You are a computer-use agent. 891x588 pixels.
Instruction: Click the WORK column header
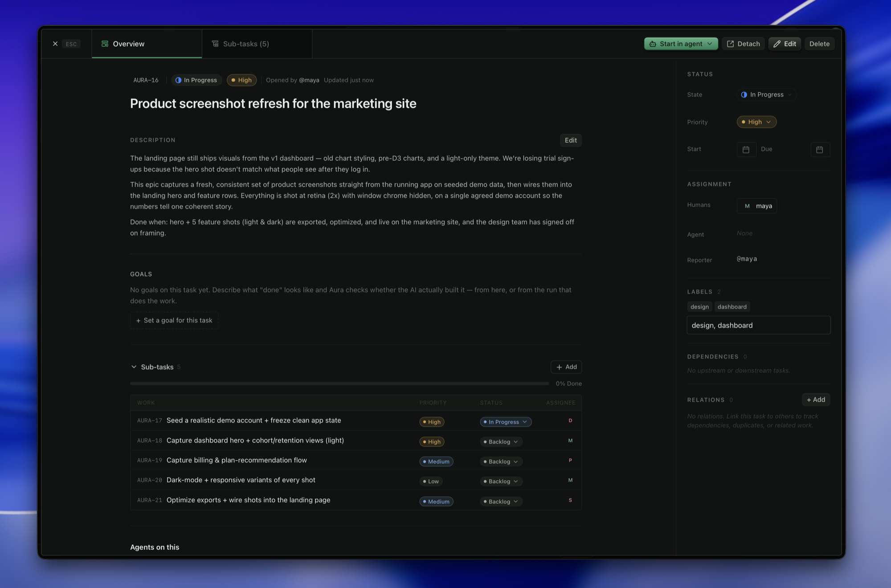pyautogui.click(x=146, y=403)
